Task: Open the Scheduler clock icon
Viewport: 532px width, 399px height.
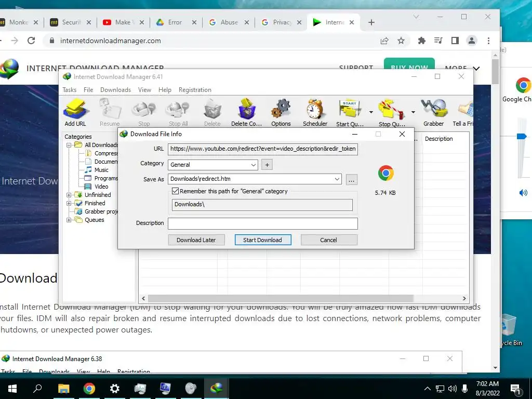Action: coord(315,112)
